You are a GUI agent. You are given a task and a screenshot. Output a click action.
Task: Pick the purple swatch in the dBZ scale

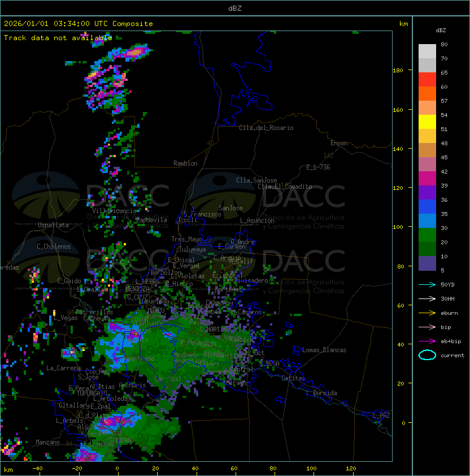click(x=427, y=192)
